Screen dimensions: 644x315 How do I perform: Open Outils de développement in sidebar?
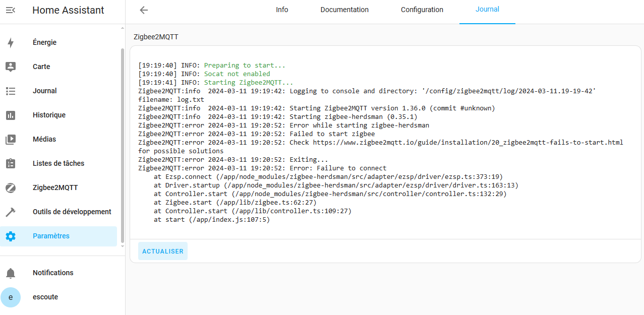[58, 212]
